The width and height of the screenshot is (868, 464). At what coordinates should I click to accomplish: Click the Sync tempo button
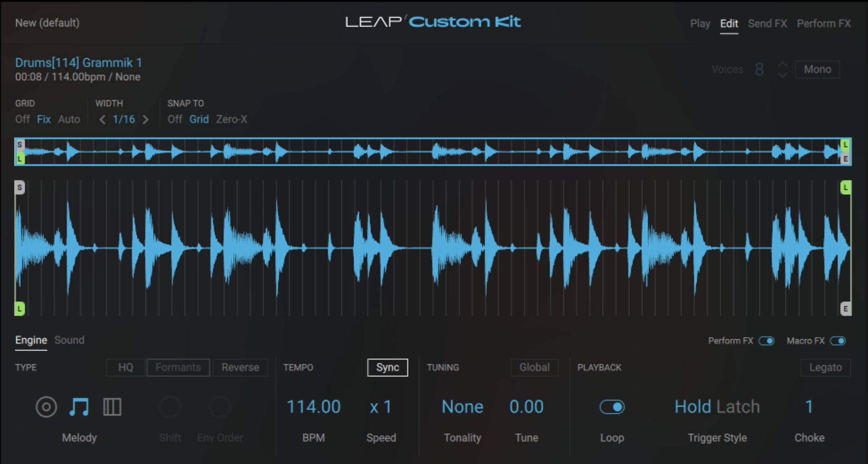387,367
